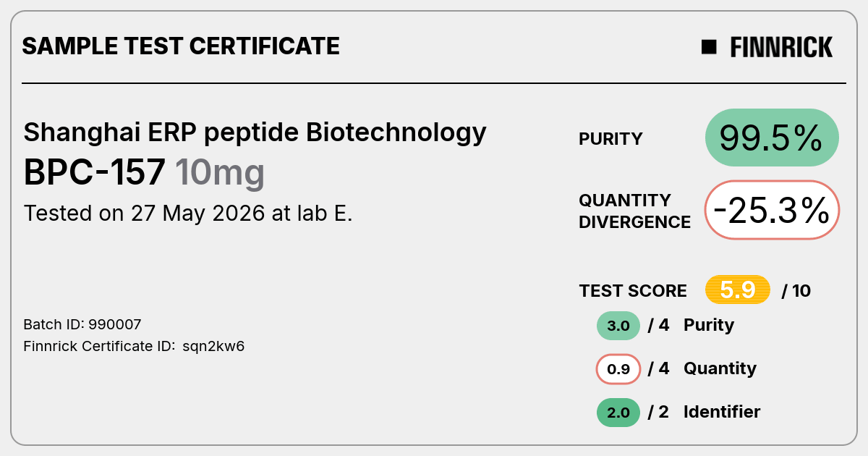Click the Quantity score label

tap(720, 368)
